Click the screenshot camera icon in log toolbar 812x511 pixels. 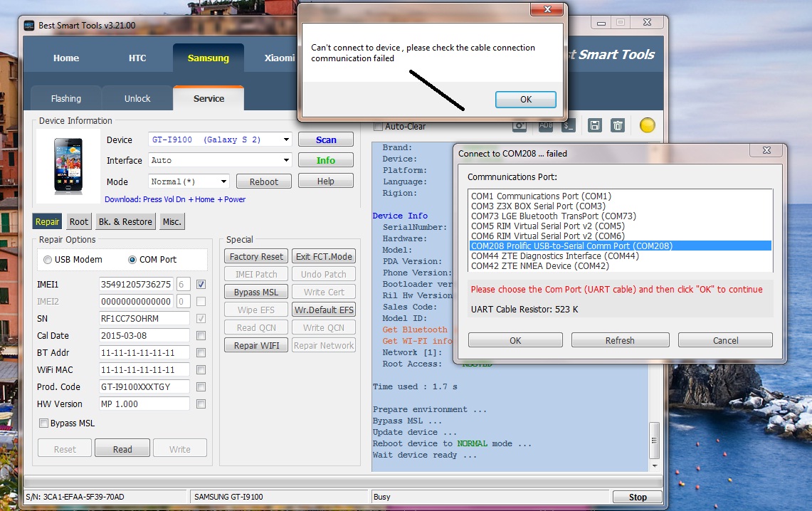click(520, 126)
